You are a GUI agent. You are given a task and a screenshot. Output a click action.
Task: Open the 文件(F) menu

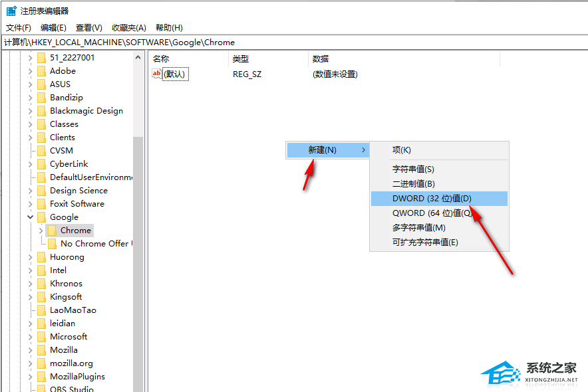coord(19,28)
